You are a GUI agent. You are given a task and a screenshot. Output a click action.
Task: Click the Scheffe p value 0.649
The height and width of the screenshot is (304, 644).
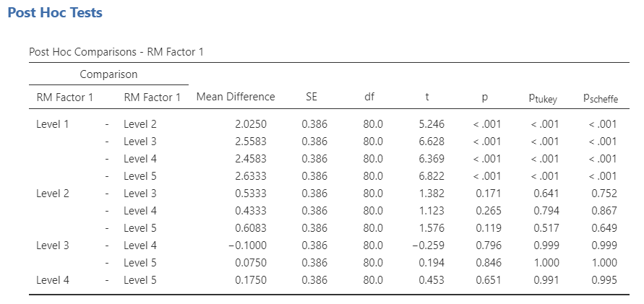604,228
